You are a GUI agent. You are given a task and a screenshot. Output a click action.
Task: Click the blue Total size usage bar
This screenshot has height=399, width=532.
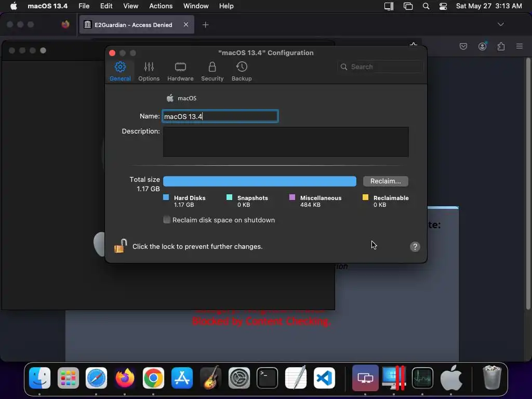pyautogui.click(x=260, y=181)
